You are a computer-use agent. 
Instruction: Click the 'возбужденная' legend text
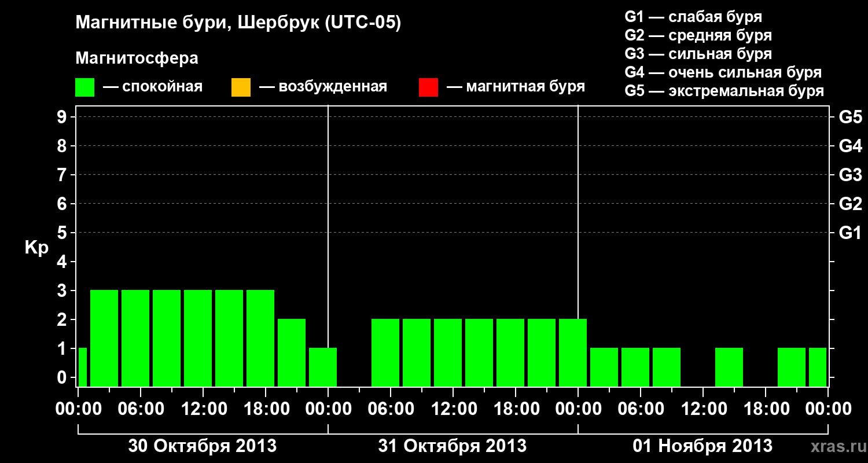pyautogui.click(x=333, y=87)
